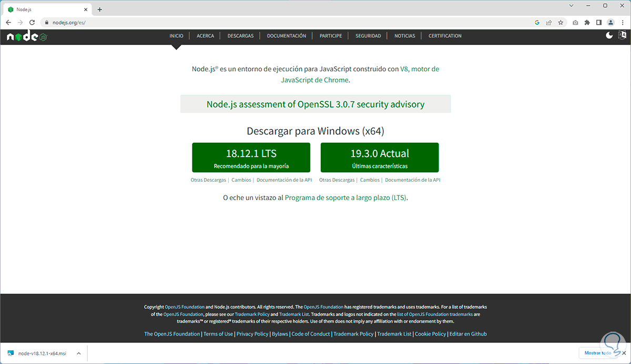Open the V8 motor de JavaScript link

pos(420,69)
